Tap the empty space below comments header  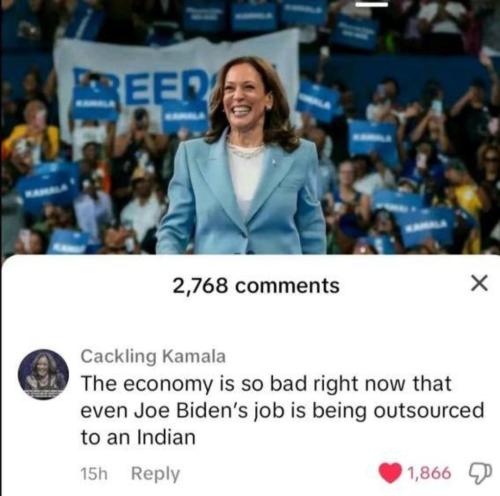250,322
